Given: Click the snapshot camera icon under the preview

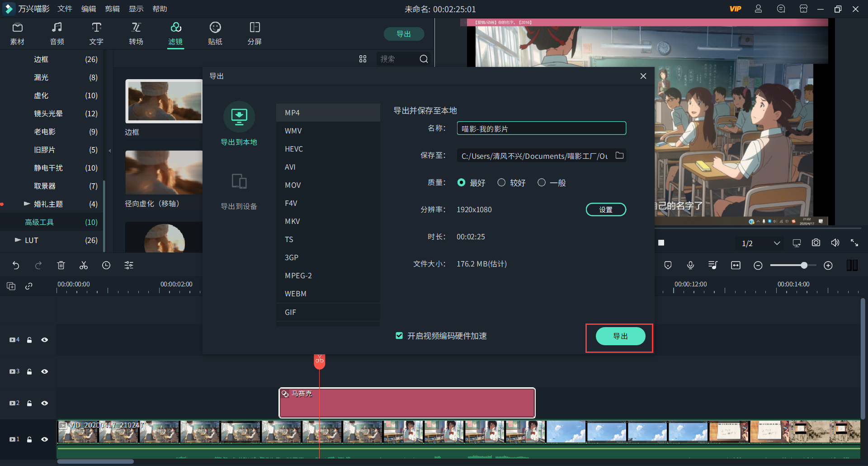Looking at the screenshot, I should 816,243.
